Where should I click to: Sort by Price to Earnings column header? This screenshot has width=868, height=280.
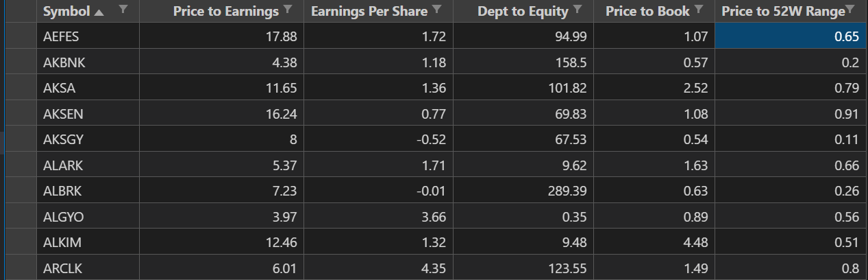click(x=225, y=12)
